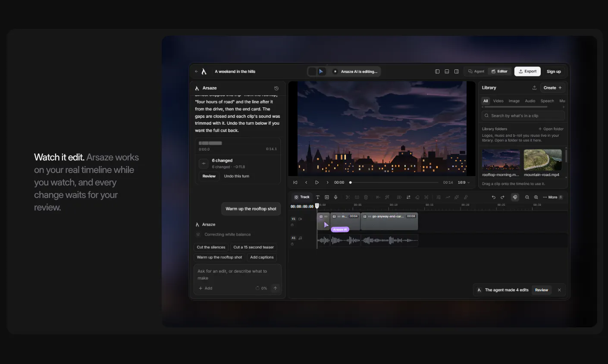Redo the timeline action

[x=502, y=197]
